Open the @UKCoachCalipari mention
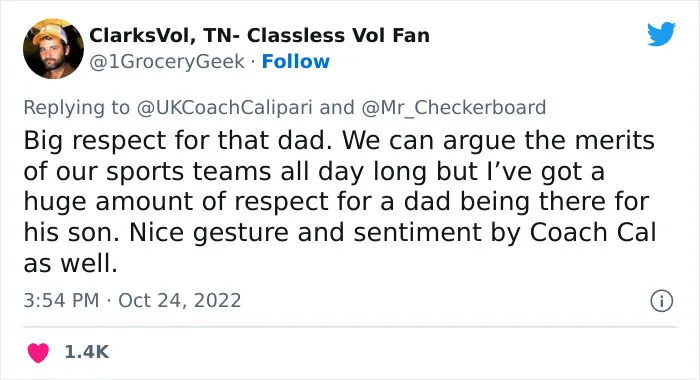This screenshot has width=700, height=380. (224, 108)
